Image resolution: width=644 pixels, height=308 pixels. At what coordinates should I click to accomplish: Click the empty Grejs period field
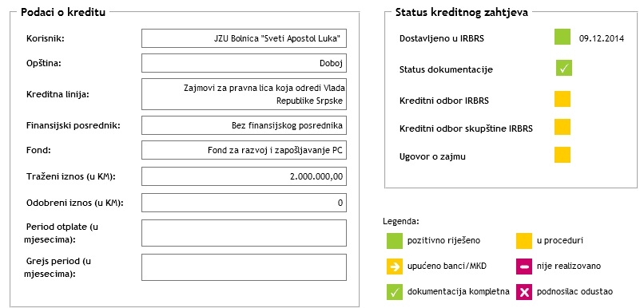(x=244, y=267)
